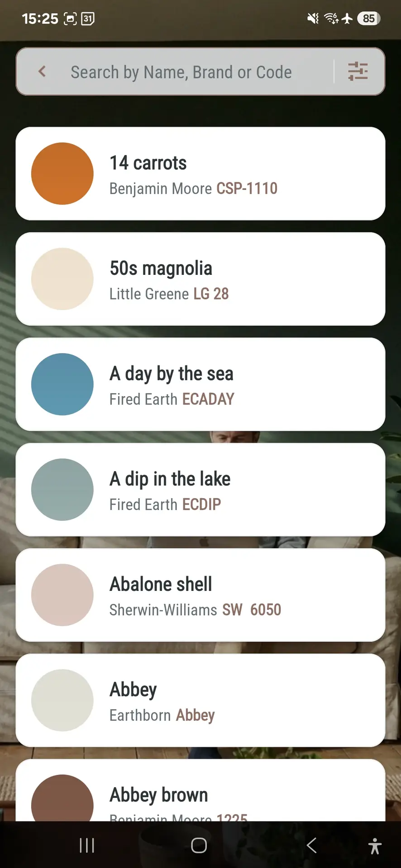
Task: Open the Fired Earth ECADAY label
Action: 172,399
